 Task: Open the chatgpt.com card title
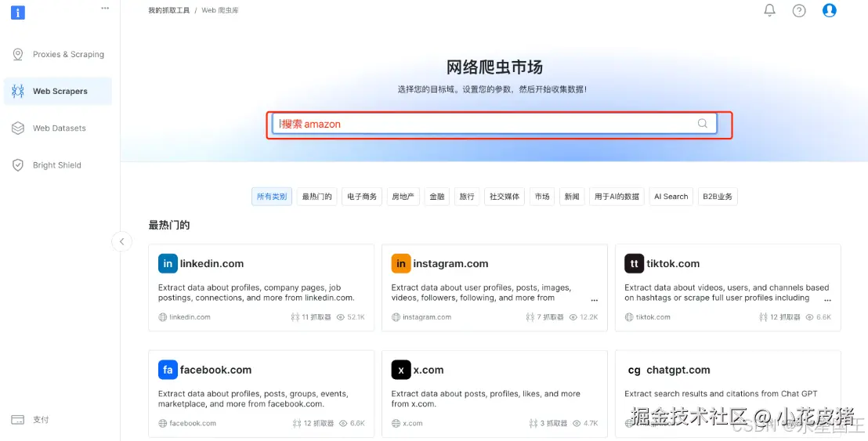pos(678,370)
